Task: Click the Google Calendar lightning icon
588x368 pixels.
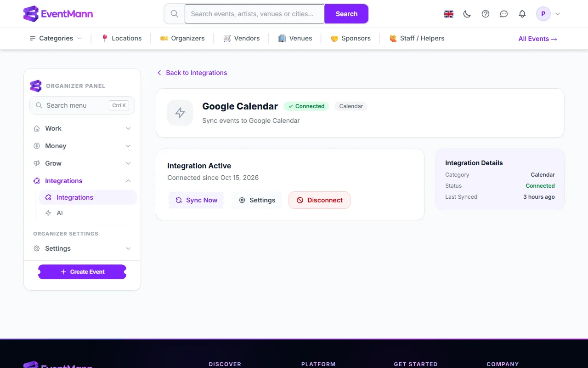Action: click(180, 113)
